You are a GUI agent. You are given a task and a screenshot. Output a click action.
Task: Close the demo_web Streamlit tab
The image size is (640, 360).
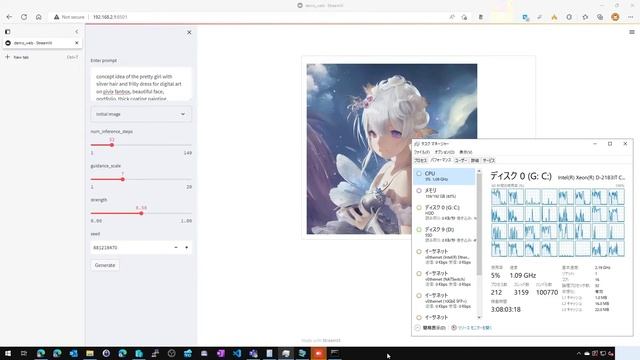77,43
